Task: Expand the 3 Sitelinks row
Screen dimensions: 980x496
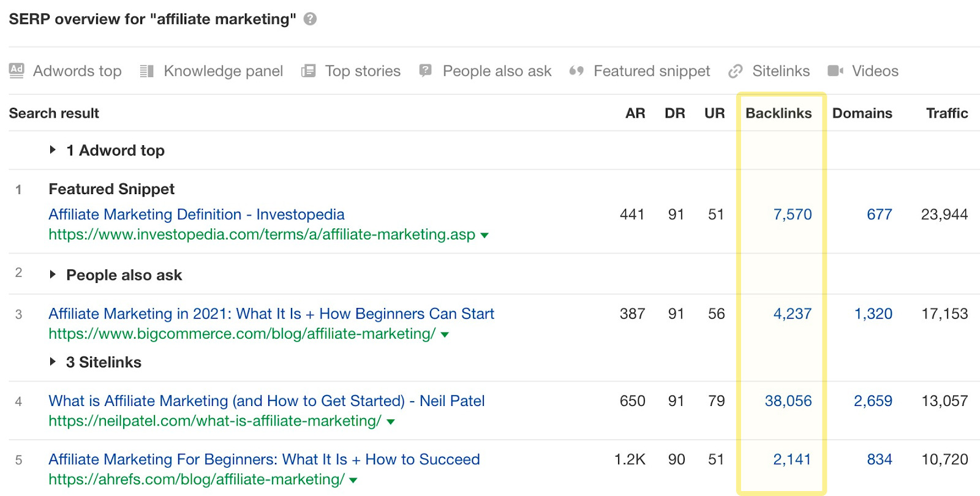Action: pyautogui.click(x=53, y=362)
